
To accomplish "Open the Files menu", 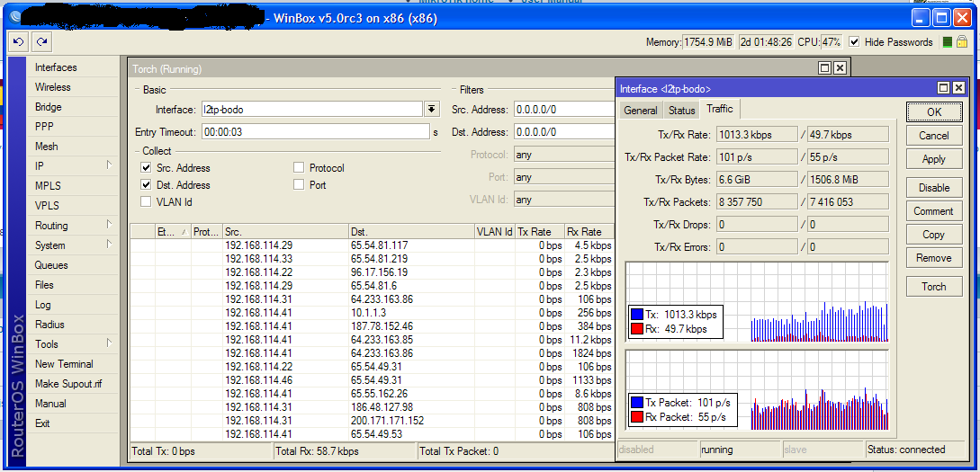I will pyautogui.click(x=44, y=285).
